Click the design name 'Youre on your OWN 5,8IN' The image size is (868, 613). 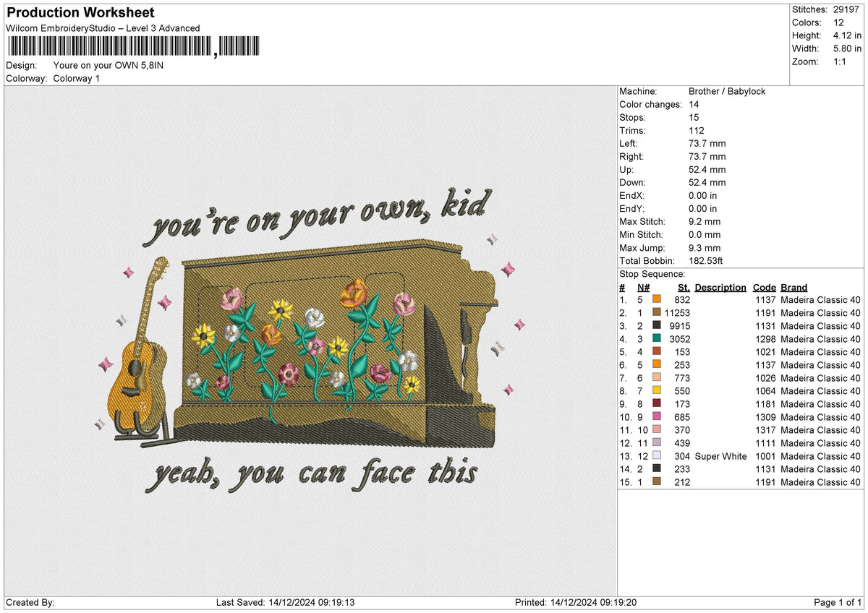pos(109,65)
